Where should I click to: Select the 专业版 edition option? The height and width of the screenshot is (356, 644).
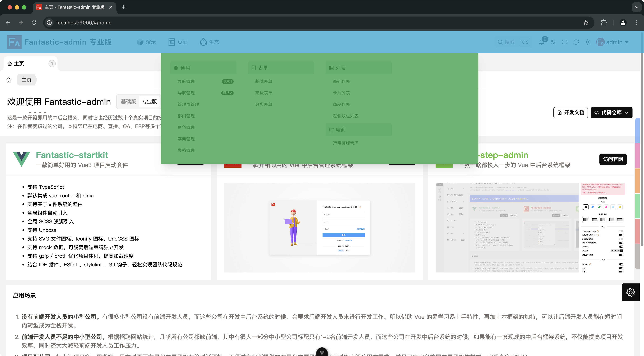pyautogui.click(x=149, y=101)
